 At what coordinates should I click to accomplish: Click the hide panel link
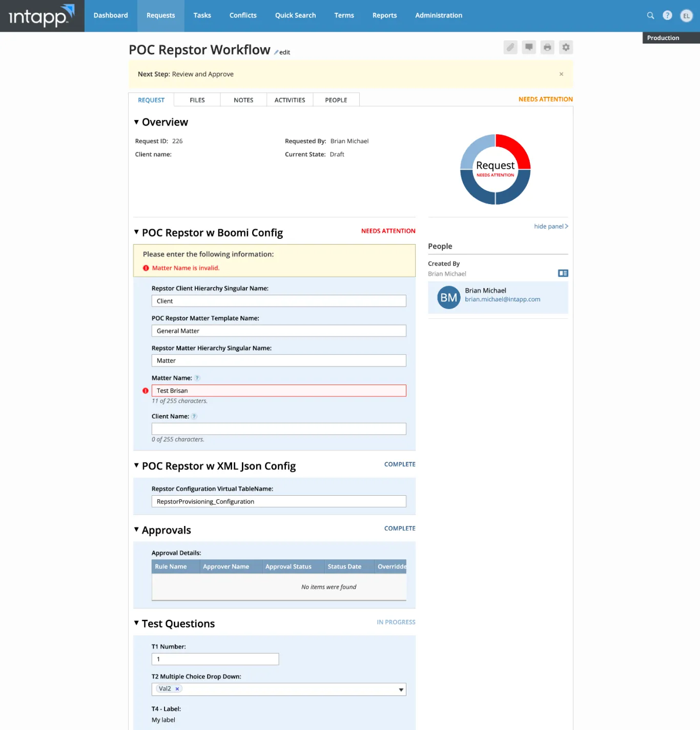pos(551,227)
